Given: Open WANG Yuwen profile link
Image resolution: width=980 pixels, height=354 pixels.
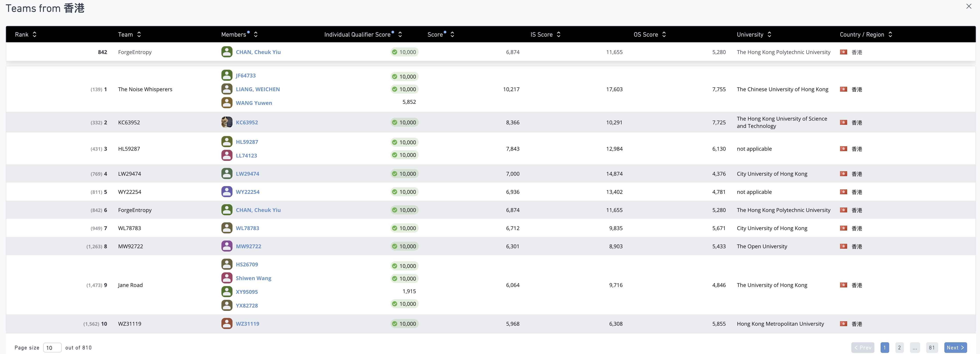Looking at the screenshot, I should coord(254,103).
